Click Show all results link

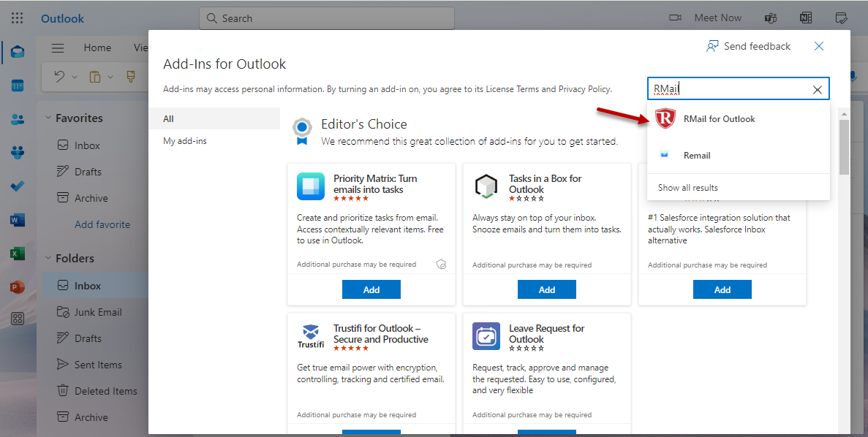coord(687,188)
